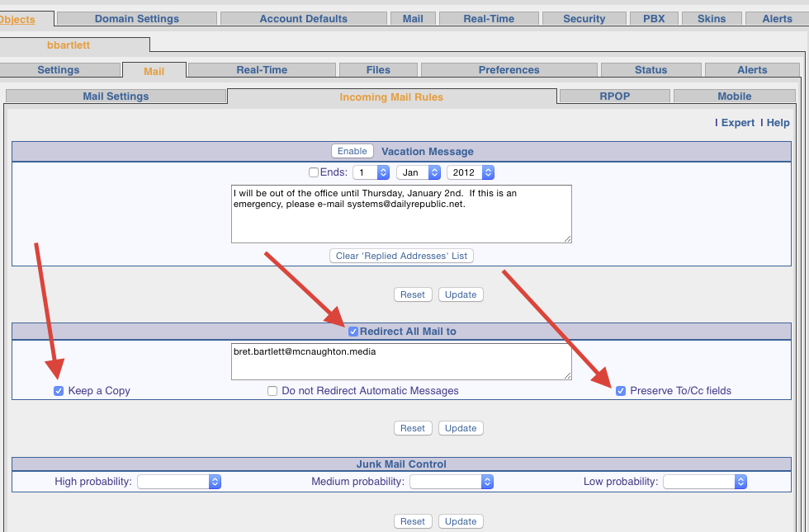Image resolution: width=809 pixels, height=532 pixels.
Task: Click the redirect email address text field
Action: [x=401, y=361]
